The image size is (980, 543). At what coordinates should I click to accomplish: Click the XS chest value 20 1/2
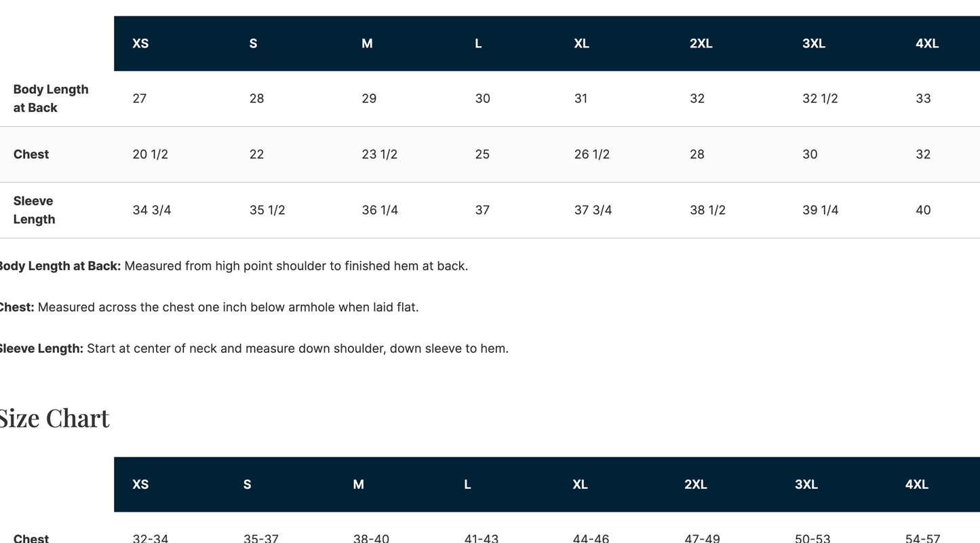pyautogui.click(x=150, y=154)
